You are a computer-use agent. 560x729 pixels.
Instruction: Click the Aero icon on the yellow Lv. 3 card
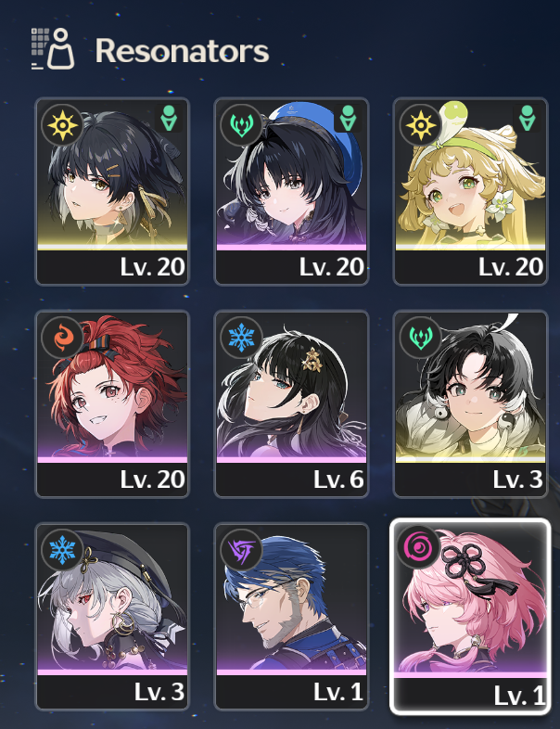click(x=421, y=338)
